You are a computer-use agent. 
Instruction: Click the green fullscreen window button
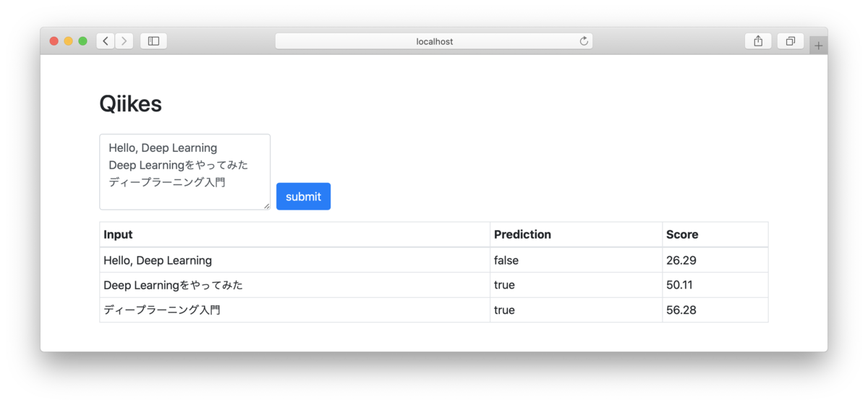point(82,41)
